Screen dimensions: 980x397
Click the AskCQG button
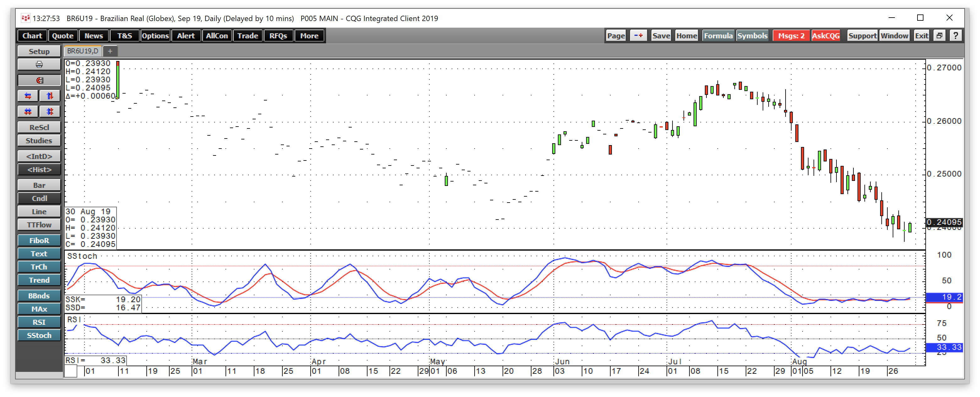pyautogui.click(x=825, y=36)
